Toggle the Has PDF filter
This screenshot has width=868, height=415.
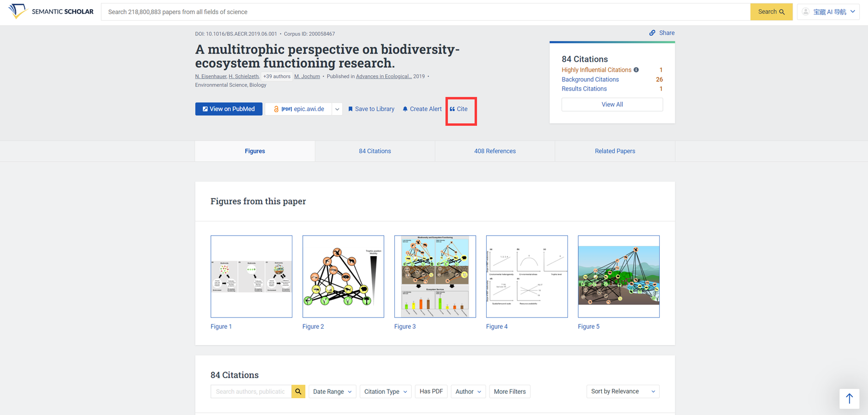point(431,392)
